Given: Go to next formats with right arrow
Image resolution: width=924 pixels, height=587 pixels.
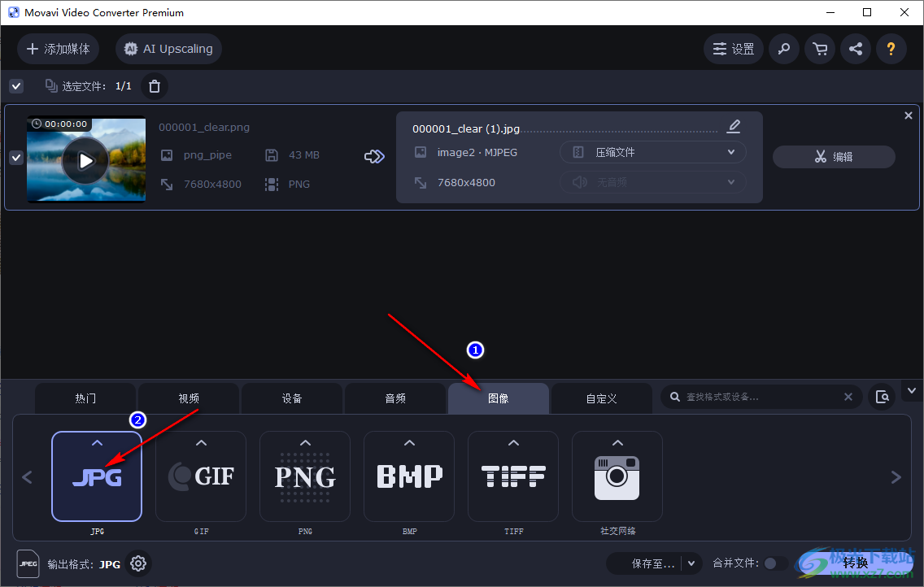Looking at the screenshot, I should [896, 477].
